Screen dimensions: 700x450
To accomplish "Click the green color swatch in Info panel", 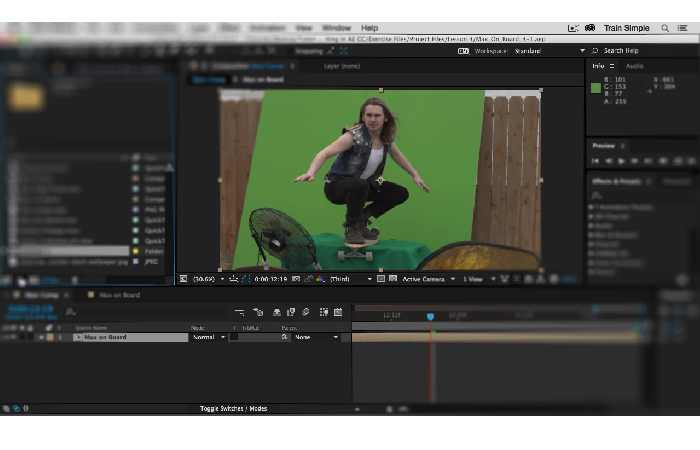I will [x=596, y=88].
